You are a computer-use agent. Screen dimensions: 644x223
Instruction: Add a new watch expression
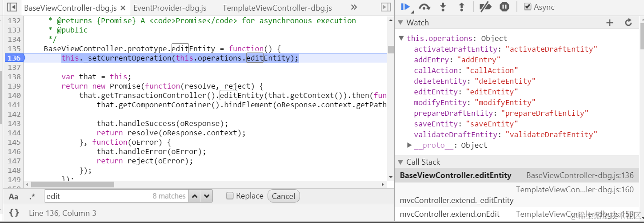[x=610, y=22]
